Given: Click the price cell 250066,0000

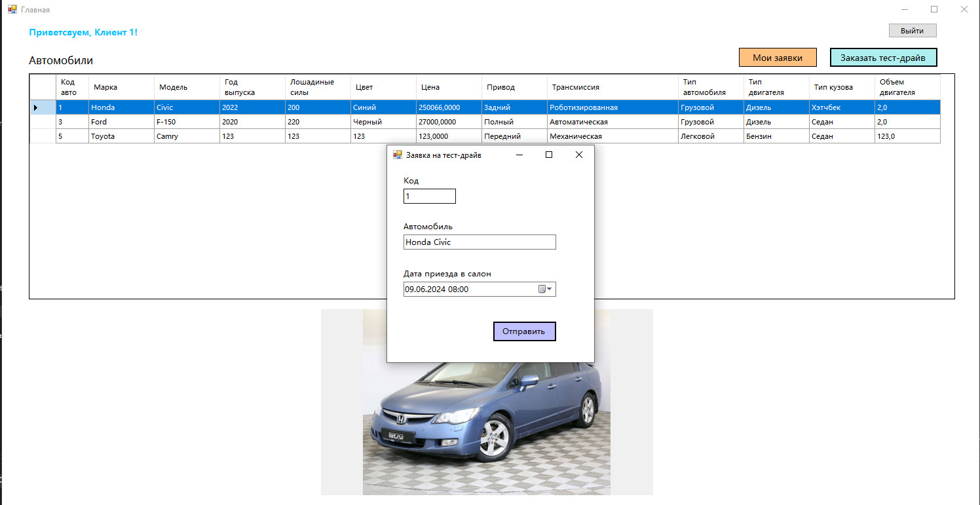Looking at the screenshot, I should pos(449,107).
